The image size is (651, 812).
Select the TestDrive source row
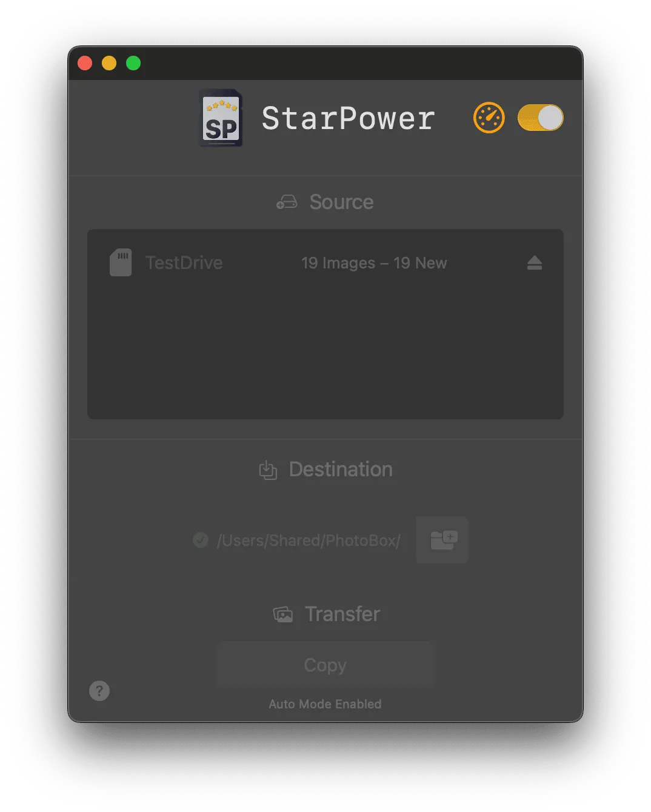pos(326,263)
